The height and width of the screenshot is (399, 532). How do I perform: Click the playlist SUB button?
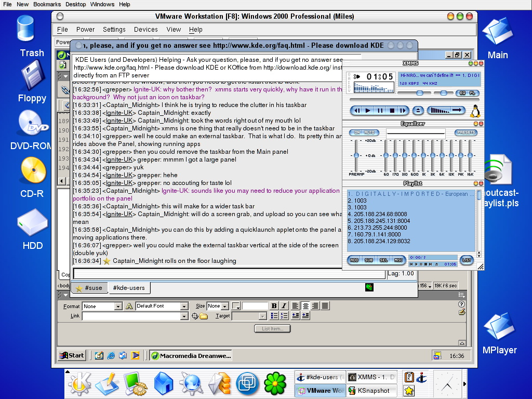(369, 260)
